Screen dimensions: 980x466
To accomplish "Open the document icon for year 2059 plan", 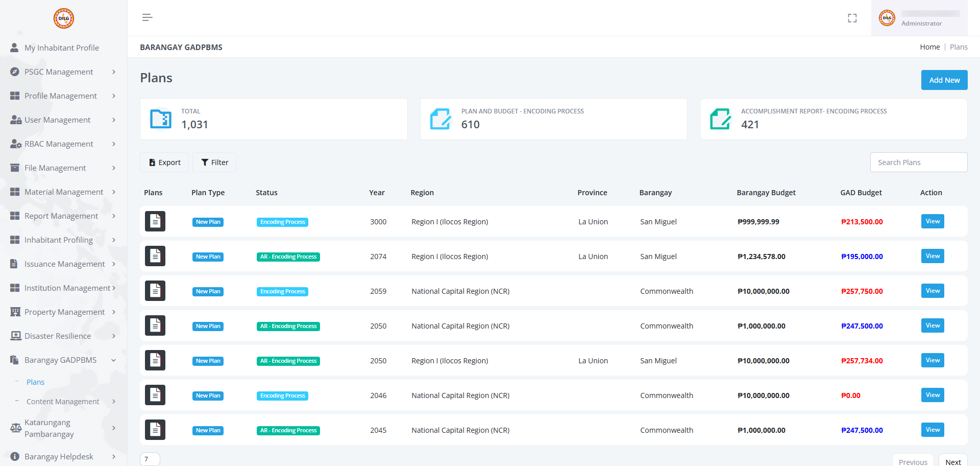I will tap(155, 291).
